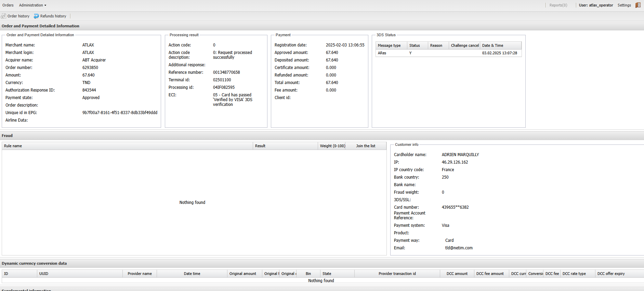Expand the Administration dropdown menu
Screen dimensions: 644x291
tap(32, 5)
